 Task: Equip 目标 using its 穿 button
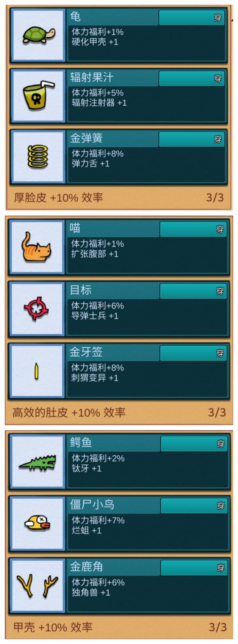[193, 291]
